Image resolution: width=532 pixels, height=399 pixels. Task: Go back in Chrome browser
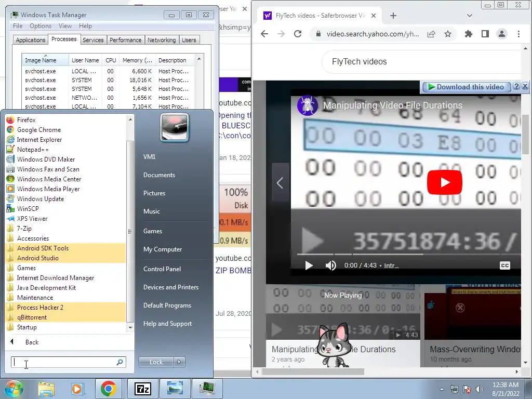click(x=264, y=34)
